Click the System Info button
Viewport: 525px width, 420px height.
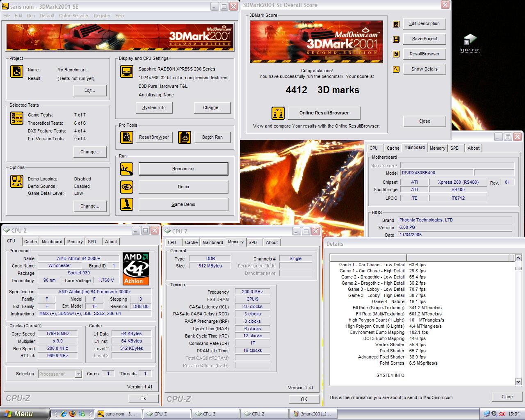pos(154,107)
